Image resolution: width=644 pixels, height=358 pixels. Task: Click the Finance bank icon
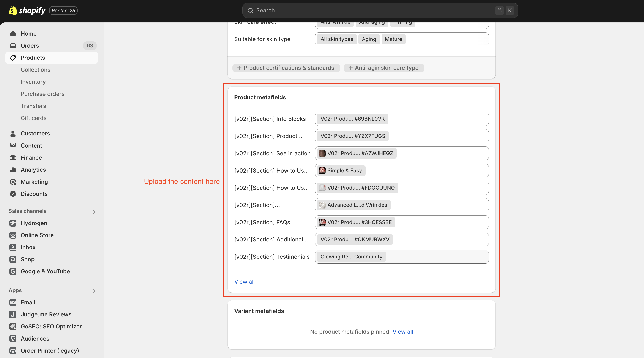(13, 157)
